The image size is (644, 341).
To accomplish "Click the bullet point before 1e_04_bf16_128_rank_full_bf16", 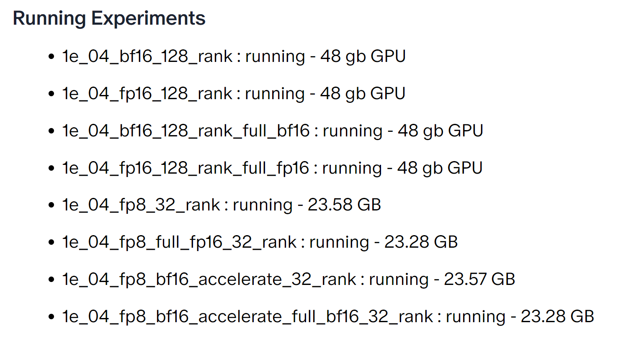I will (x=52, y=131).
